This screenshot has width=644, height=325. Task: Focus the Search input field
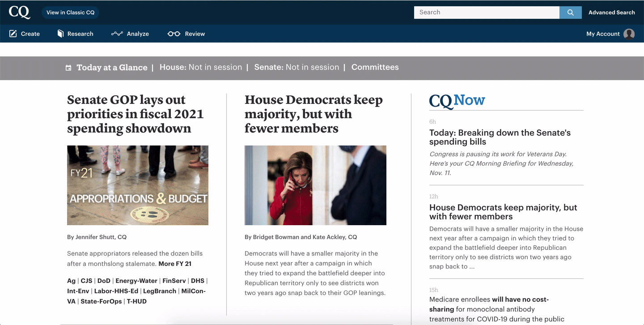click(x=487, y=13)
